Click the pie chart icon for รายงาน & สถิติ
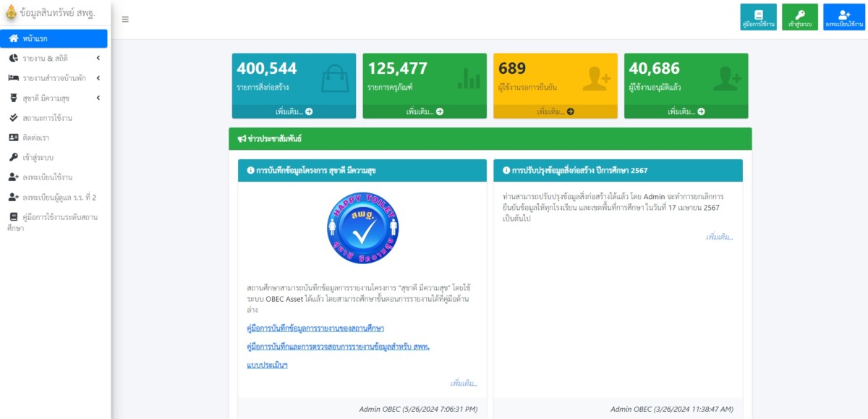Screen dimensions: 868x419 (x=14, y=58)
